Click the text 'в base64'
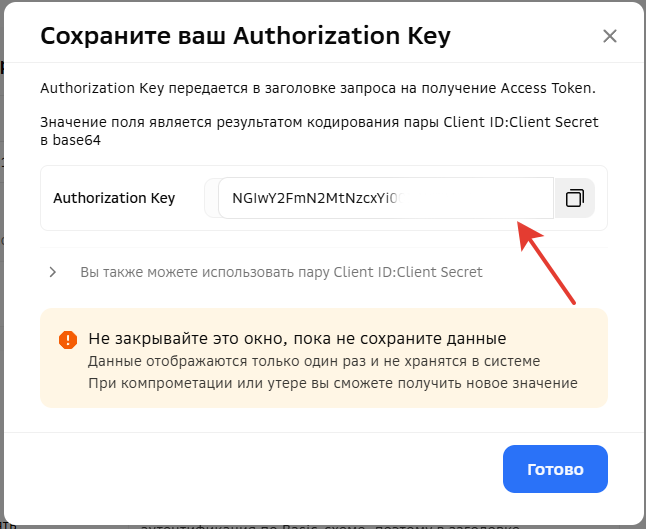Viewport: 646px width, 529px height. 70,141
